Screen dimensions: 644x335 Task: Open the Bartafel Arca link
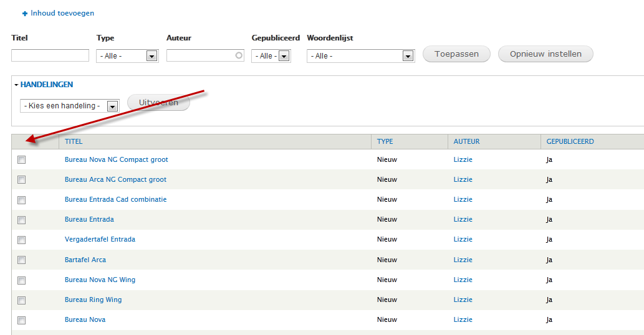coord(85,260)
